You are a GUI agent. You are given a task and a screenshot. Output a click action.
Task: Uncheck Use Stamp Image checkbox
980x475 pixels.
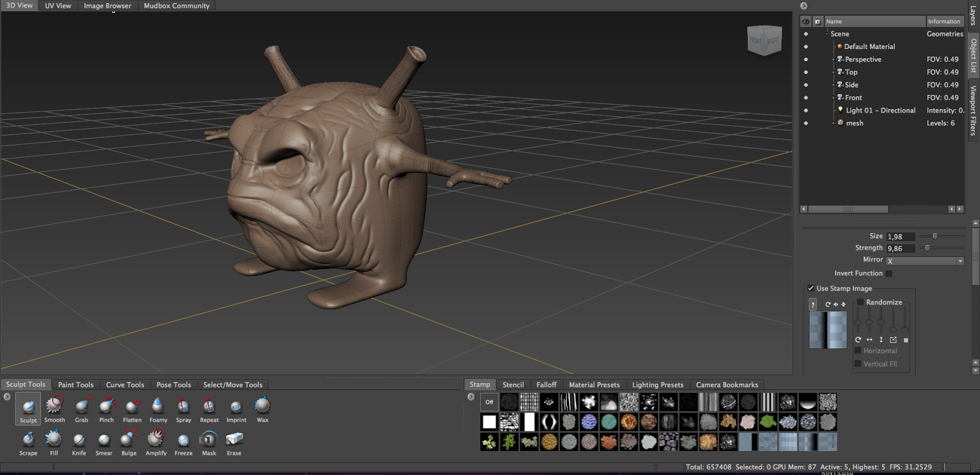(x=811, y=288)
